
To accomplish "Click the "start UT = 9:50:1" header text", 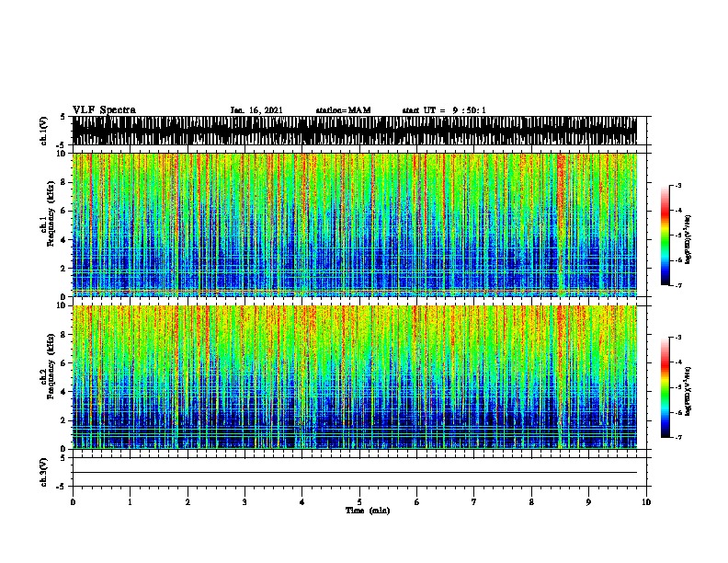I will click(444, 110).
